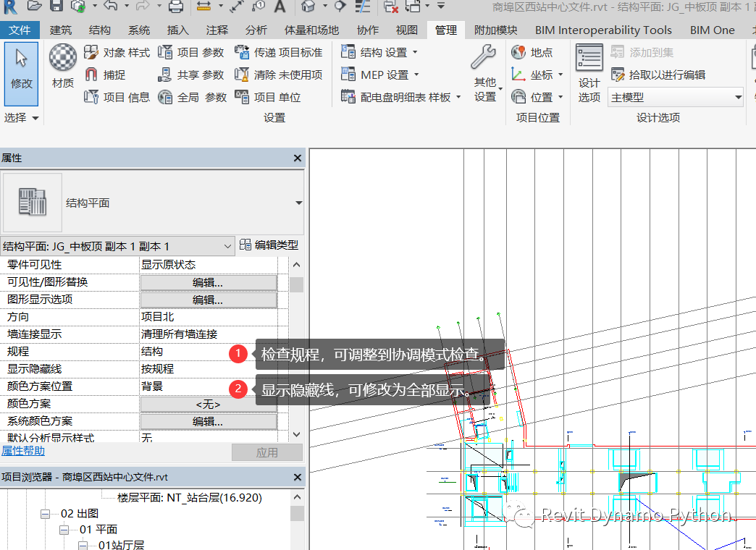Open the view instance dropdown JG_中板顶 副本 1
The image size is (756, 550).
[x=117, y=246]
